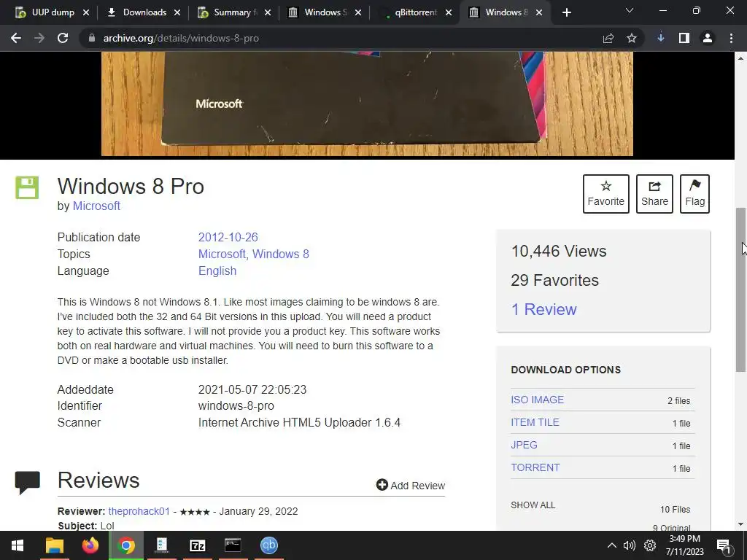This screenshot has width=747, height=560.
Task: Click the padlock site info icon
Action: pyautogui.click(x=91, y=38)
